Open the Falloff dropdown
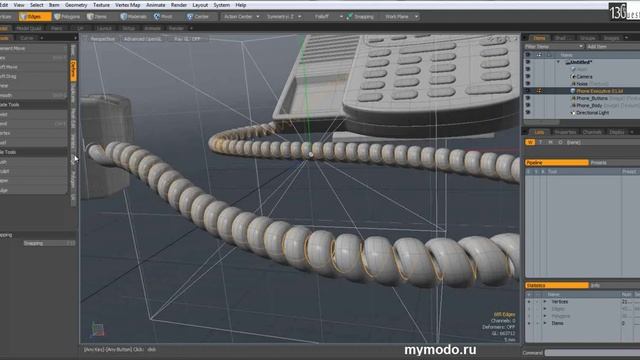 pyautogui.click(x=328, y=17)
